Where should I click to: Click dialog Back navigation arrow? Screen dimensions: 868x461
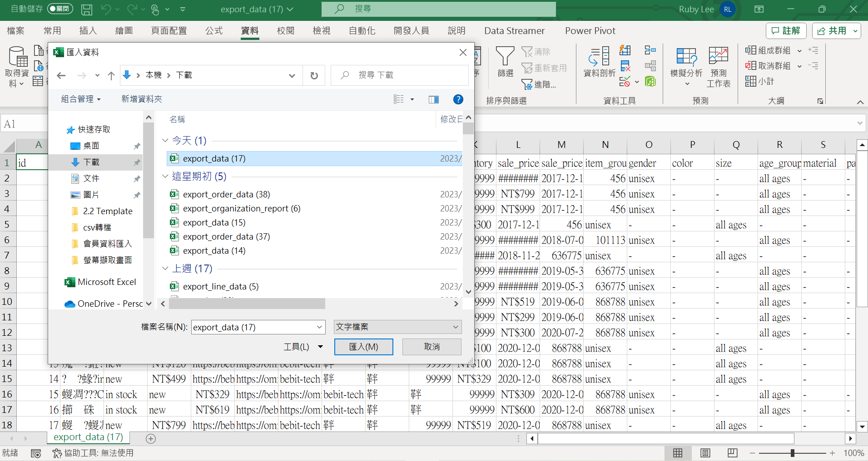[x=61, y=75]
